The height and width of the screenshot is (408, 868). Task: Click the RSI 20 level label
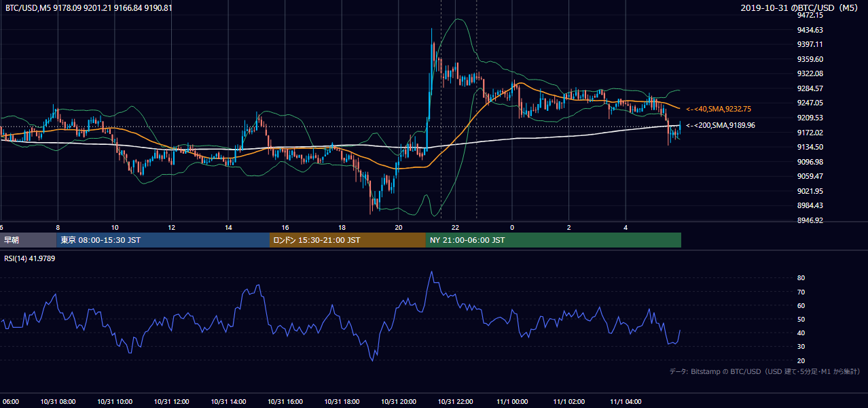801,360
